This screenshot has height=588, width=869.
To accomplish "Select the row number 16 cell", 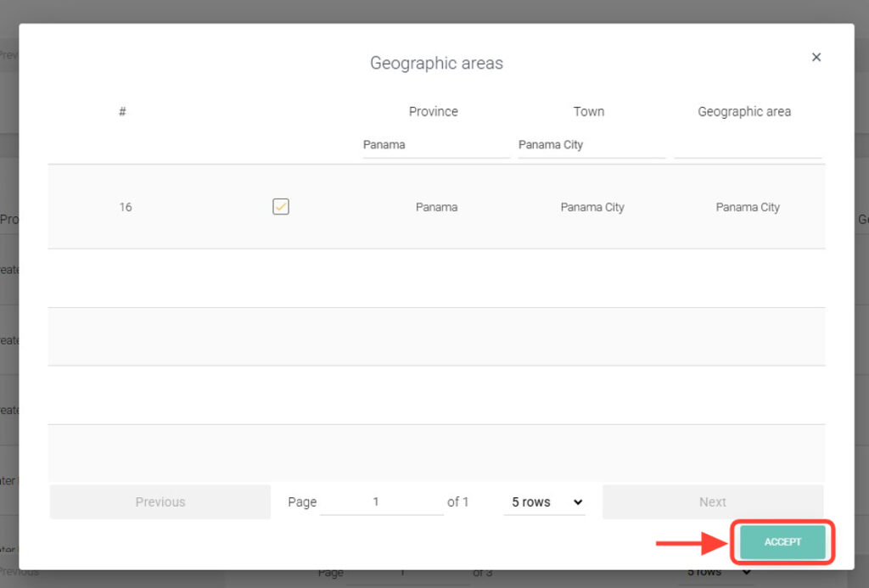I will tap(126, 207).
